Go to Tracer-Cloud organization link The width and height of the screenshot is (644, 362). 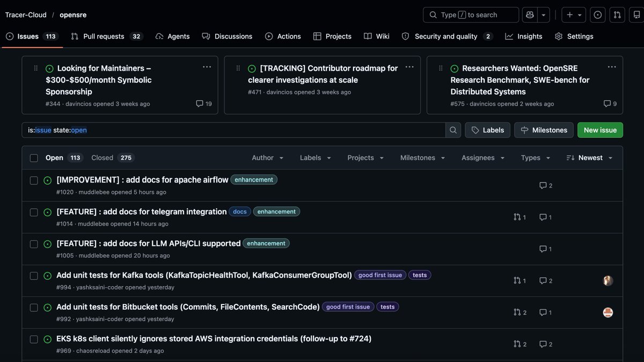pos(26,15)
